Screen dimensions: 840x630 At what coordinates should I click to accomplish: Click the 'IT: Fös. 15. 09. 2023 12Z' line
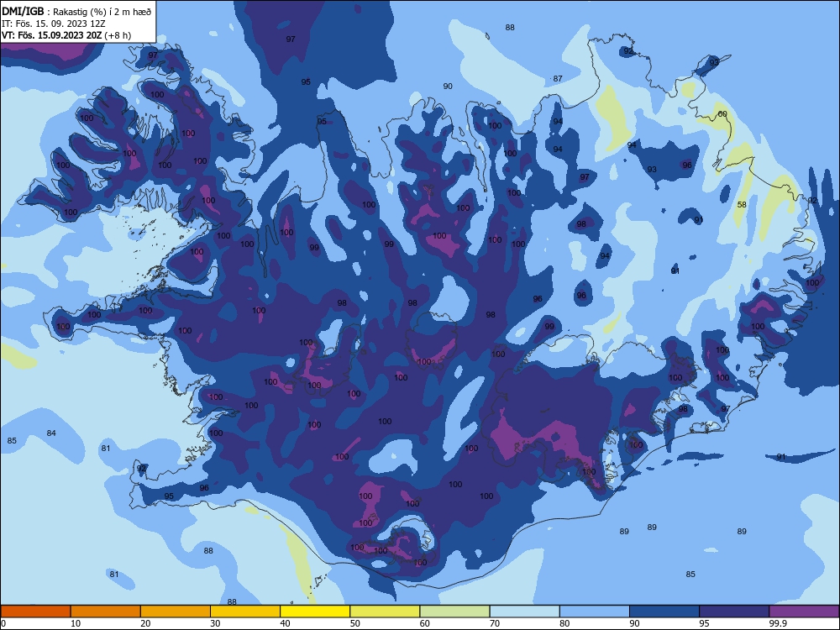pyautogui.click(x=54, y=24)
